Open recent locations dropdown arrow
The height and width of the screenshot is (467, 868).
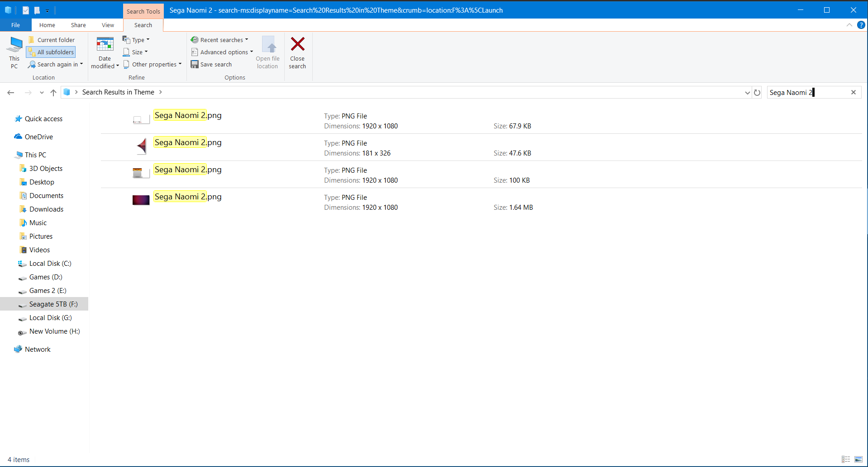(42, 92)
